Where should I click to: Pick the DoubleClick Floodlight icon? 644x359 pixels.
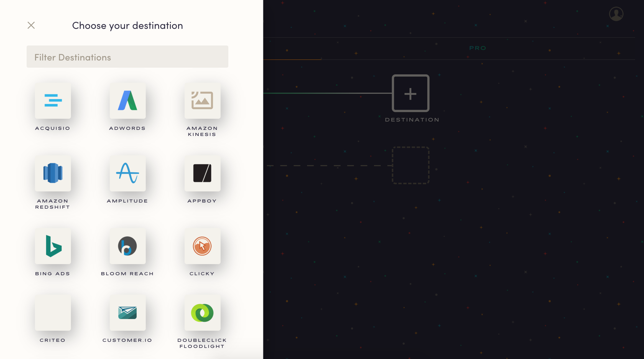click(x=203, y=313)
